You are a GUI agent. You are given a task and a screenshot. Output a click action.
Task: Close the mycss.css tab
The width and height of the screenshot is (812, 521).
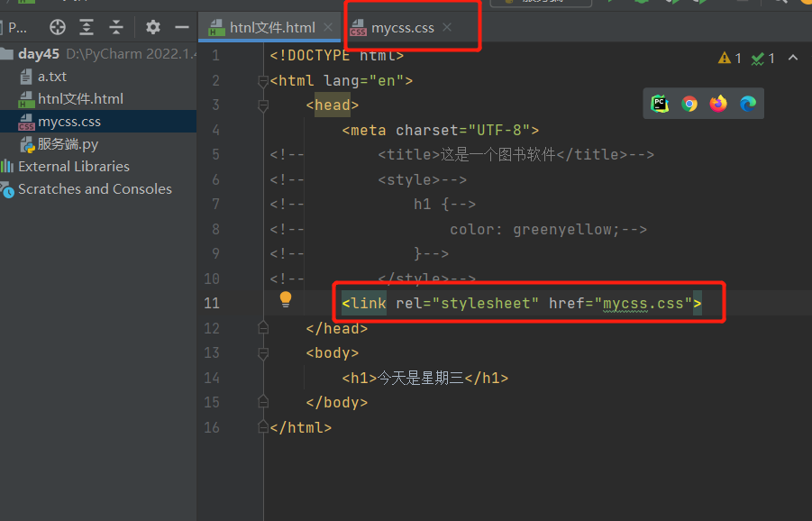(447, 27)
